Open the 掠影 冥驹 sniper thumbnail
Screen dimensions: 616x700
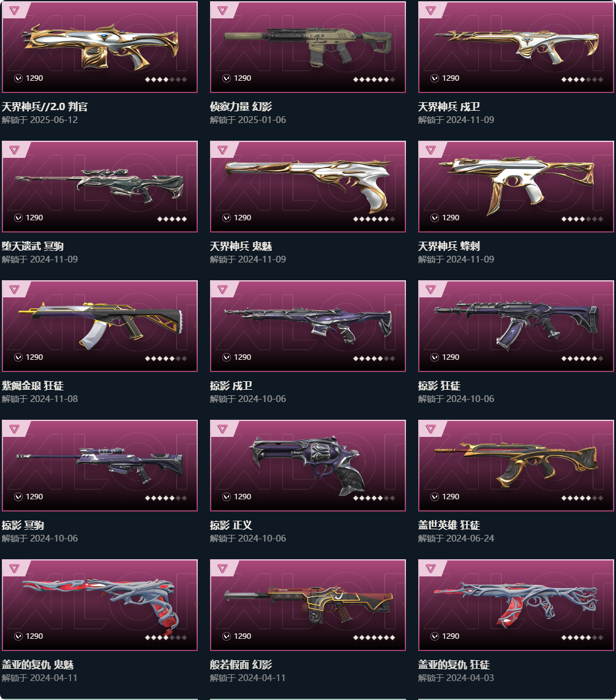[100, 466]
